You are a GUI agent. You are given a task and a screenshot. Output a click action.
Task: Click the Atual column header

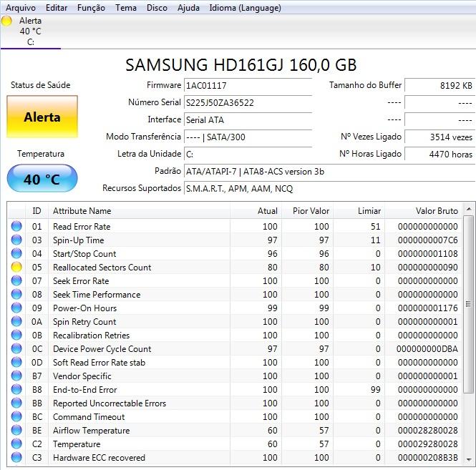tap(256, 211)
